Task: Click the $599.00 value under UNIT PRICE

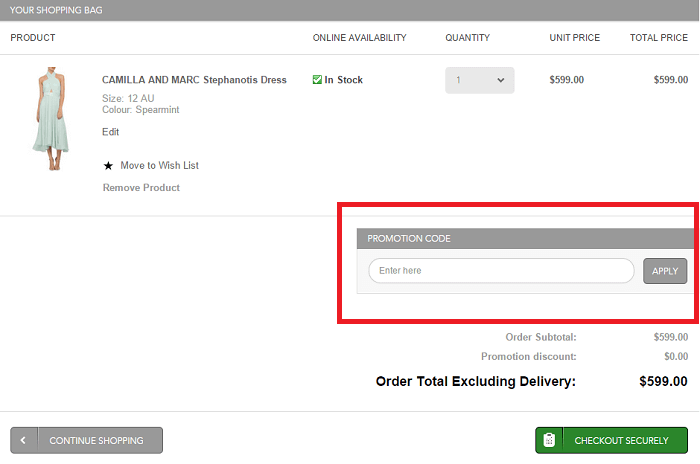Action: click(567, 80)
